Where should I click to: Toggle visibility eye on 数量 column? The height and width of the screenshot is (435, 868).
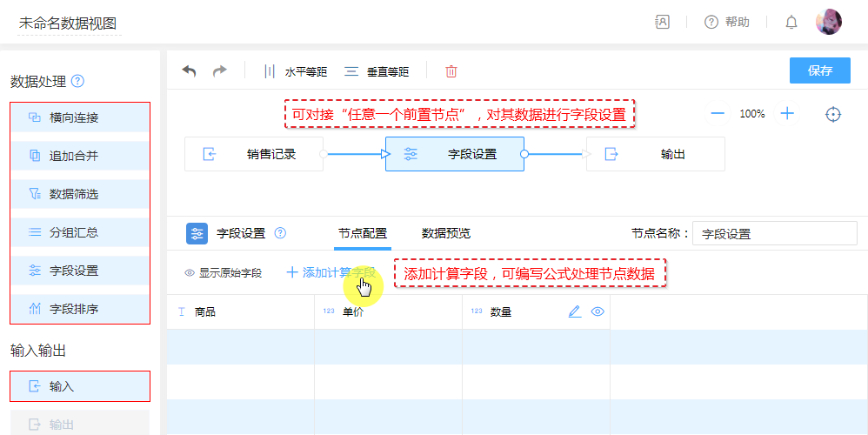click(598, 311)
